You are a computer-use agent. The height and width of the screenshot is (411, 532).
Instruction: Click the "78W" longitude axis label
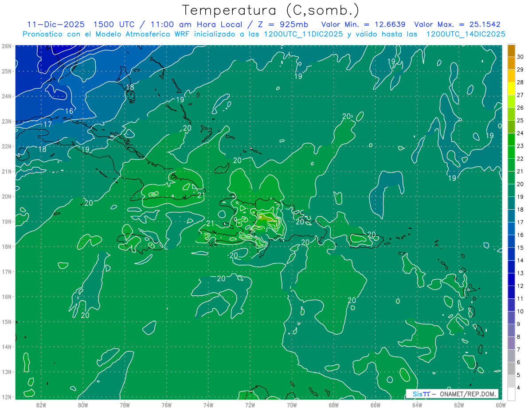tap(125, 404)
